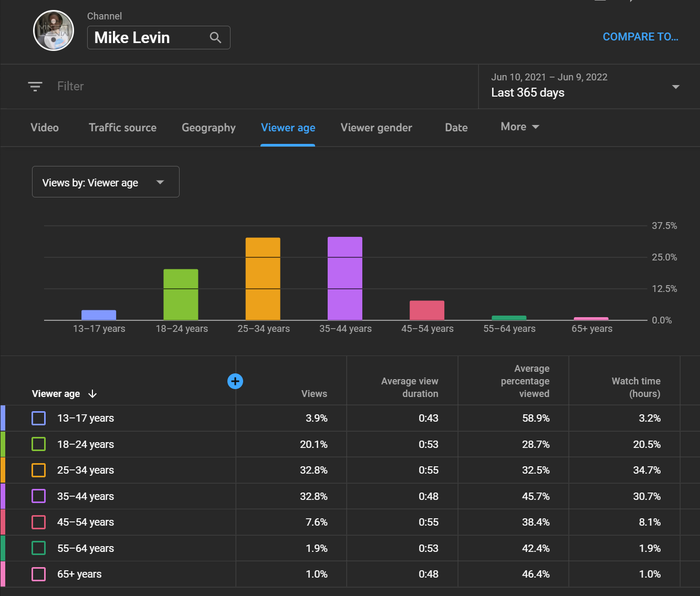This screenshot has height=596, width=700.
Task: Click the 13–17 years row label
Action: [x=86, y=418]
